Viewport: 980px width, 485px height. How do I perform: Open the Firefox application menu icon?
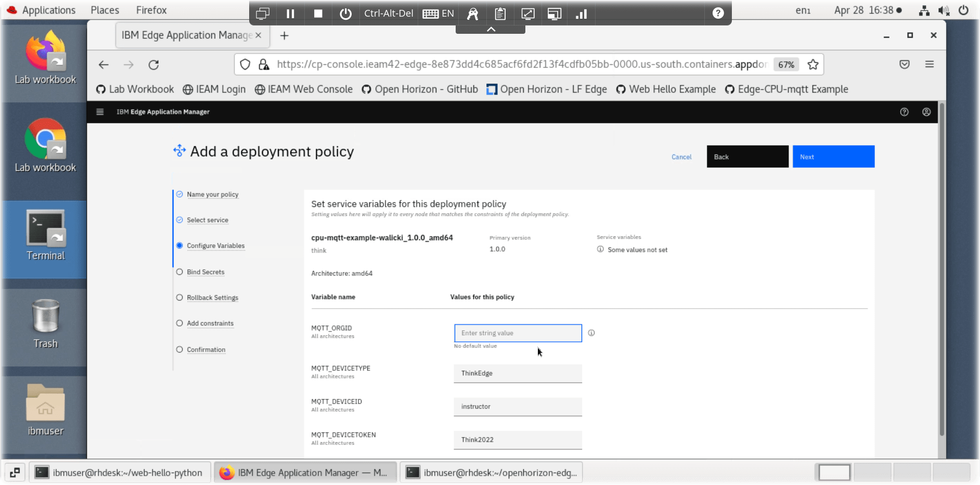coord(929,64)
